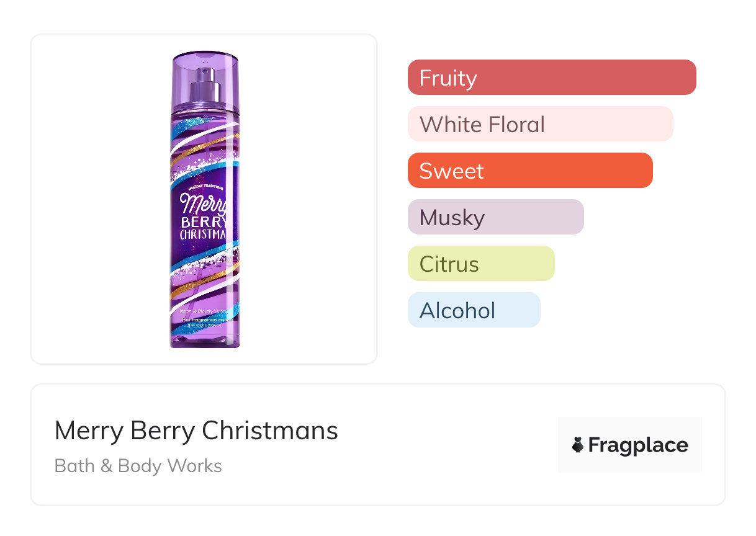Select the pale pink White Floral bar
The width and height of the screenshot is (756, 536).
point(540,124)
